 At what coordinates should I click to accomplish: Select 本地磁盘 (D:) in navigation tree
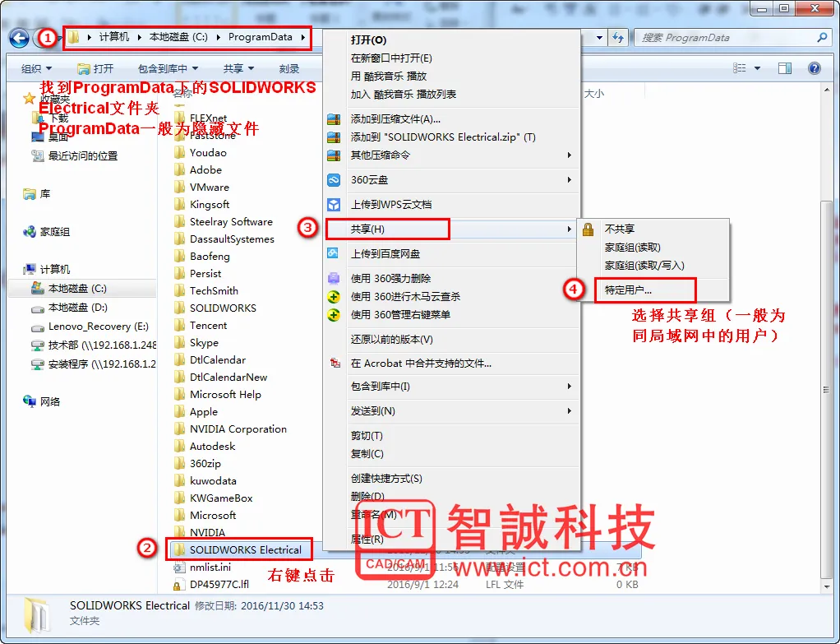[78, 308]
